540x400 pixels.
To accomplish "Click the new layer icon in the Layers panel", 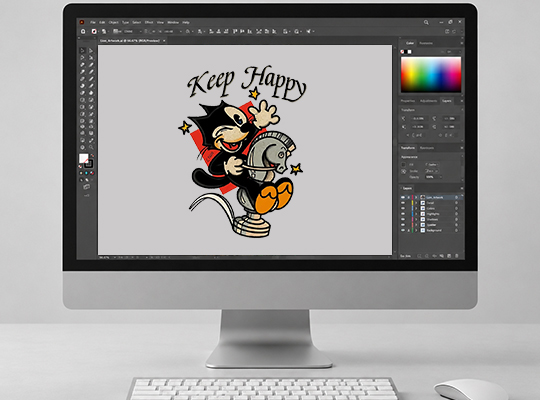I will (449, 256).
